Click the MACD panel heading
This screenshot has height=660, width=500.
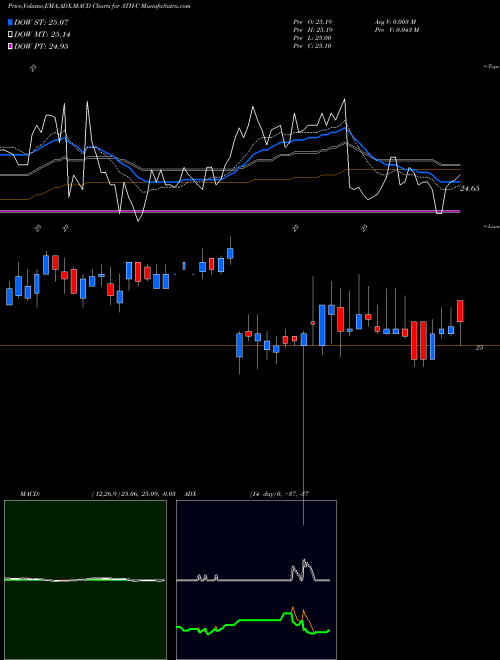click(x=30, y=494)
